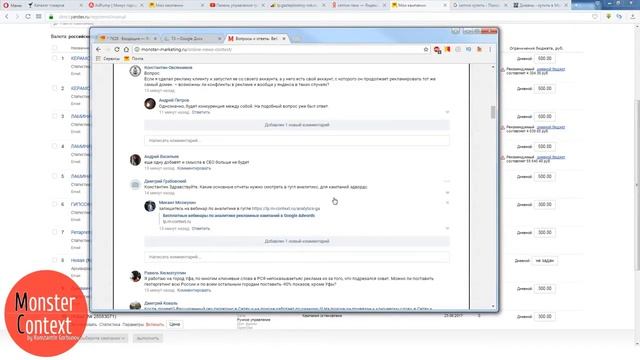Tick checkbox of campaign row 8 in Yandex Direct
The width and height of the screenshot is (640, 360).
pyautogui.click(x=55, y=260)
